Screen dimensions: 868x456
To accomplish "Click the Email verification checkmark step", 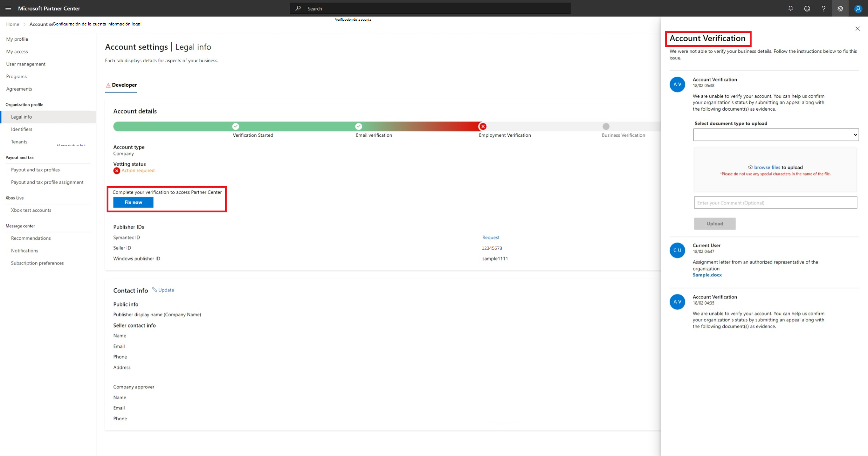I will point(359,126).
